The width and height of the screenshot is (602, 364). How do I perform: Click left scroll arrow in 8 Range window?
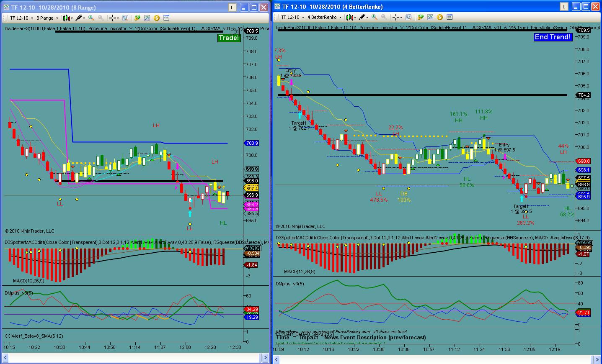click(x=6, y=358)
